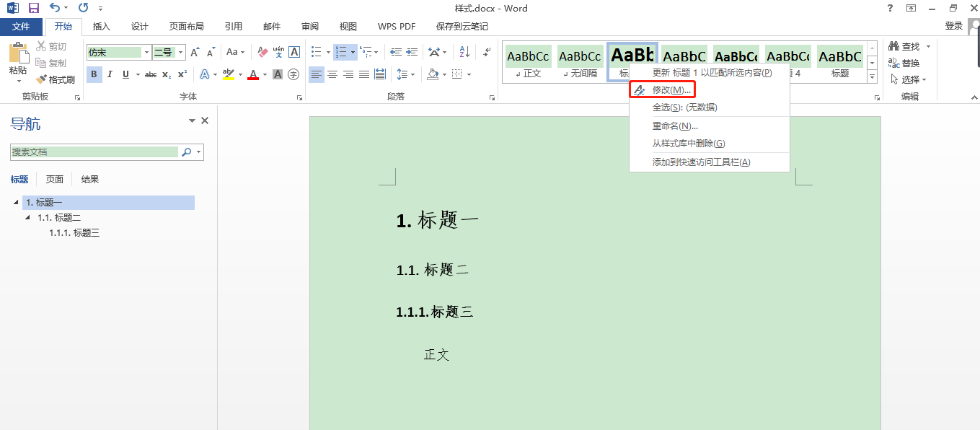
Task: Toggle italic formatting
Action: pos(110,74)
